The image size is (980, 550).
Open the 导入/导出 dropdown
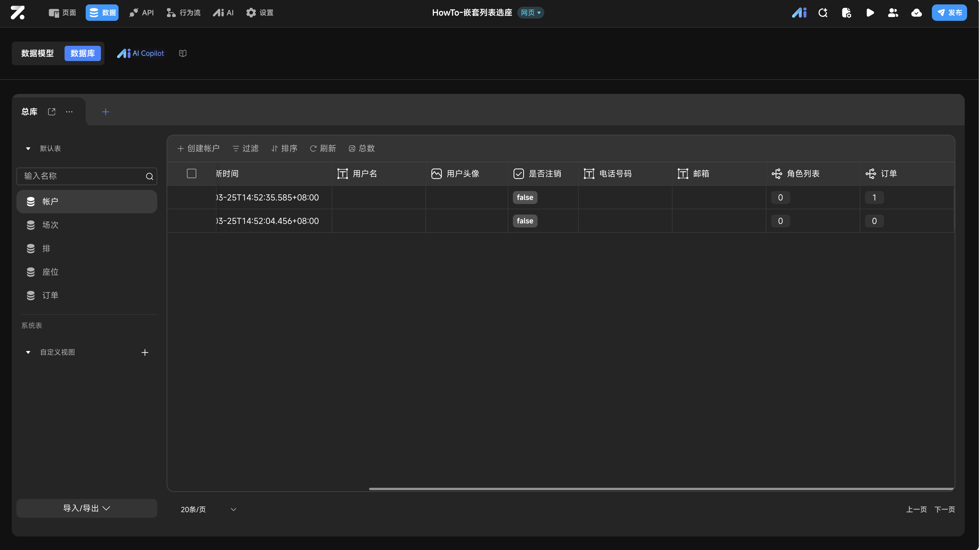click(86, 508)
